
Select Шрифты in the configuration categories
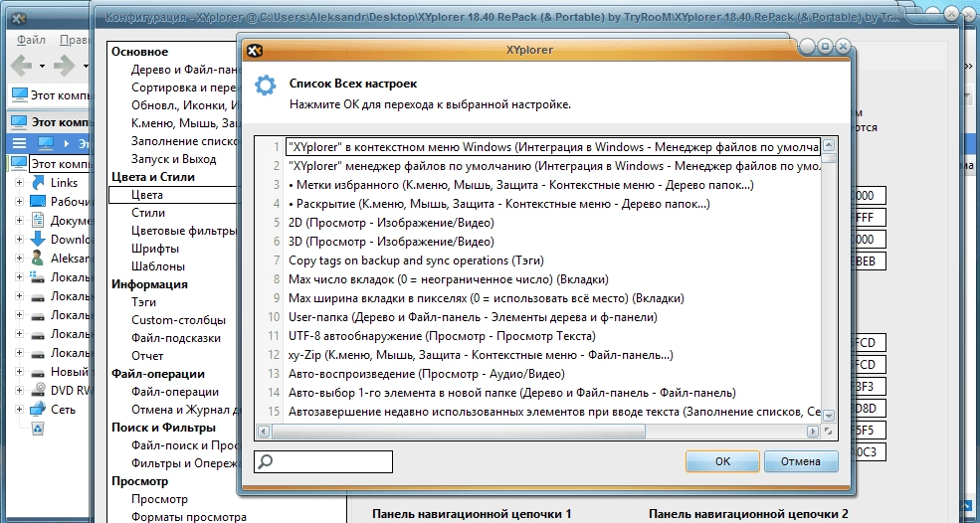(155, 248)
